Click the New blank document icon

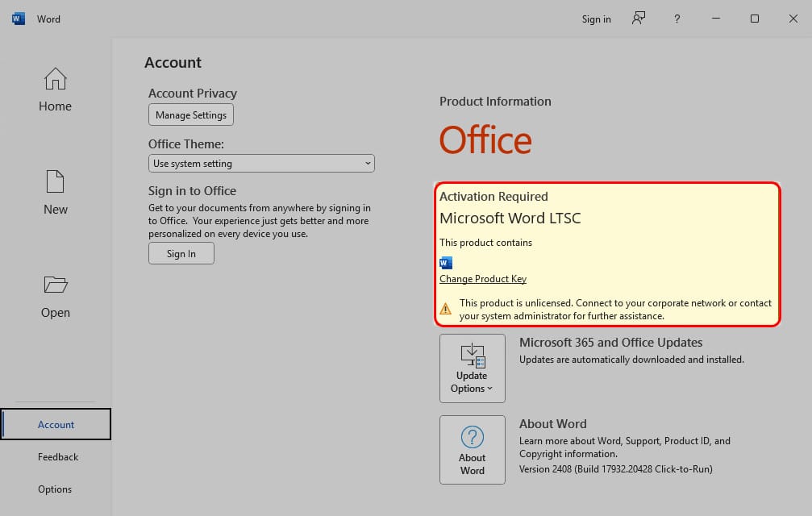coord(55,181)
